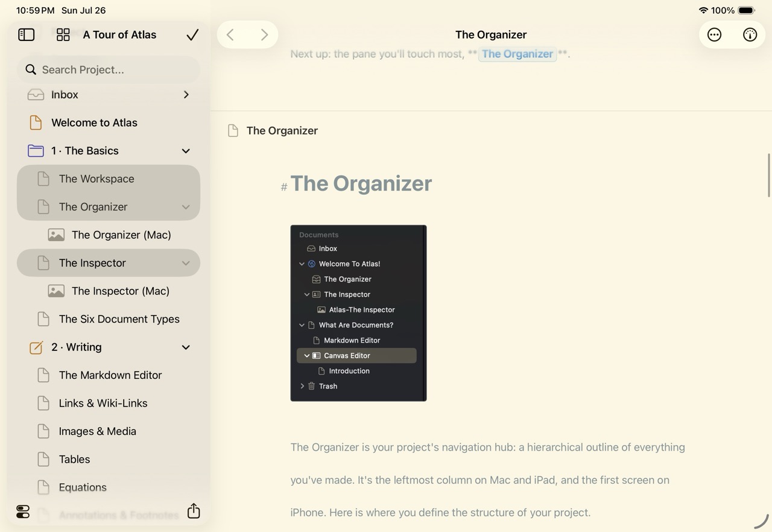Open The Organizer (Mac) image
Screen dimensions: 772x532
[109, 235]
